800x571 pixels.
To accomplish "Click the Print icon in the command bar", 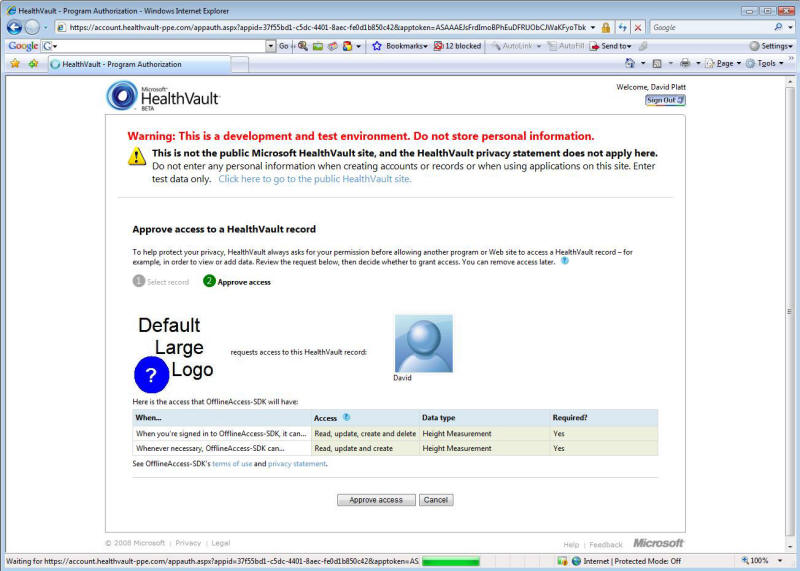I will point(685,63).
